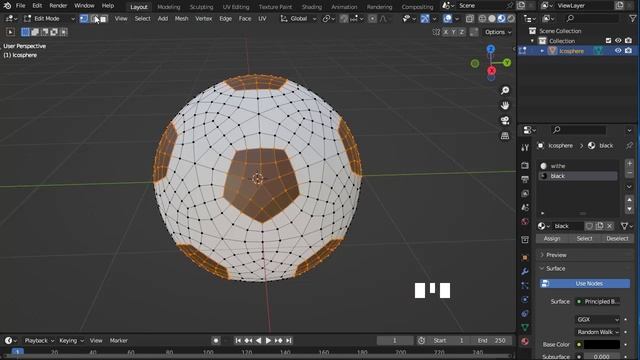Click Use Nodes button
This screenshot has width=640, height=360.
pos(585,283)
